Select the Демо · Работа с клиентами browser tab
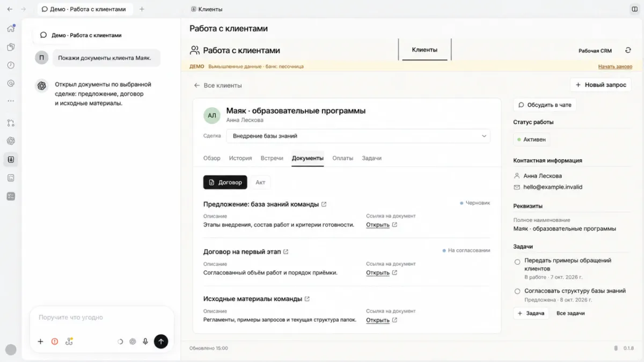Image resolution: width=644 pixels, height=362 pixels. [84, 9]
